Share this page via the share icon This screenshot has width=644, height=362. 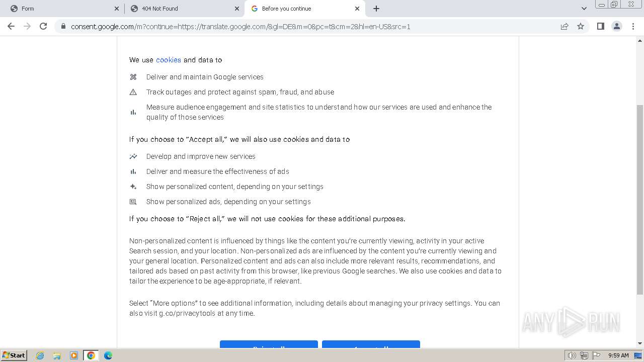coord(565,27)
